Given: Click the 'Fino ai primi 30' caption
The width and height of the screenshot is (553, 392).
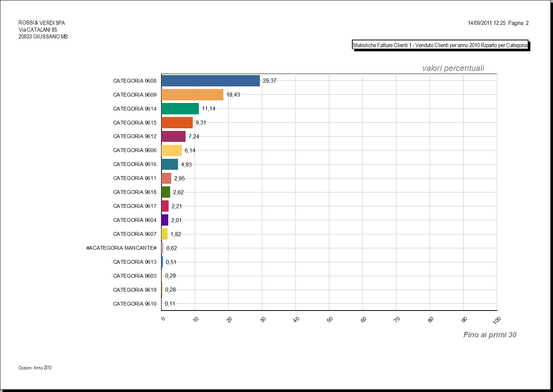Looking at the screenshot, I should pos(490,335).
